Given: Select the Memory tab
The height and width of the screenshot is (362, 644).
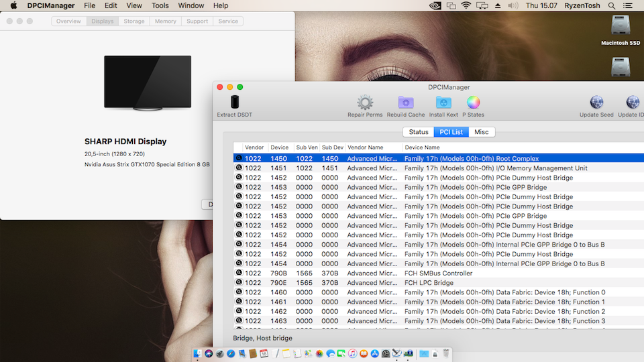Looking at the screenshot, I should click(x=166, y=21).
